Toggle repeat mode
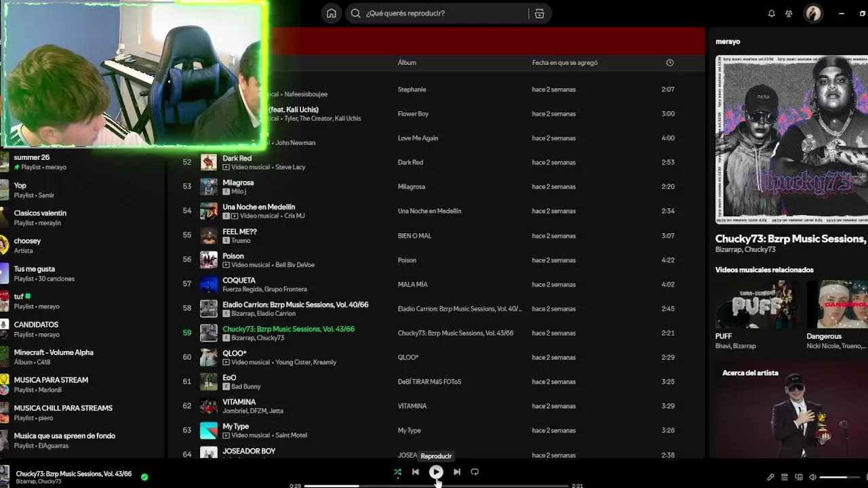868x488 pixels. 475,472
